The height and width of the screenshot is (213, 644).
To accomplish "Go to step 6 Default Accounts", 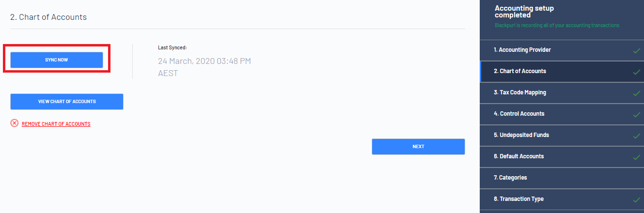I will pyautogui.click(x=562, y=156).
